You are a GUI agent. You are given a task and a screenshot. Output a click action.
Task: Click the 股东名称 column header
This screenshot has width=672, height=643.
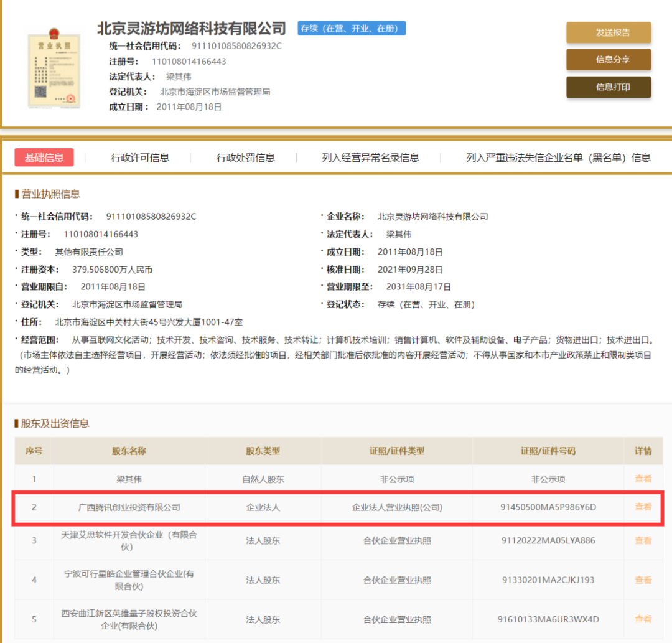click(129, 451)
